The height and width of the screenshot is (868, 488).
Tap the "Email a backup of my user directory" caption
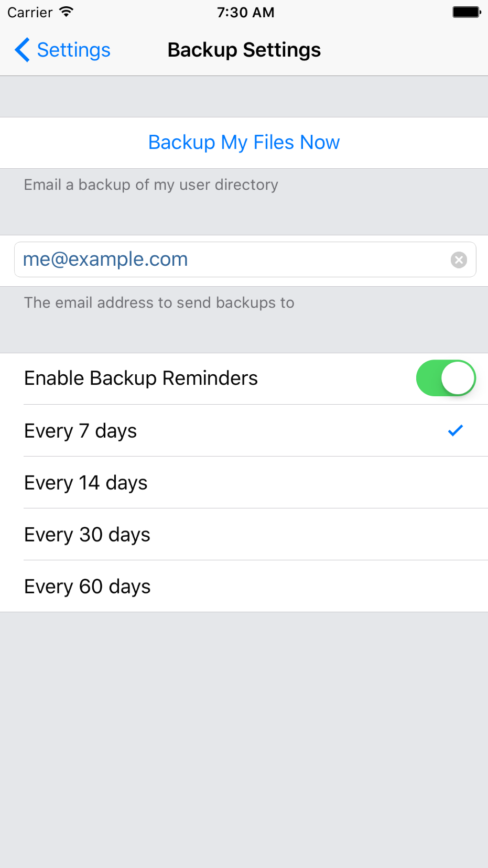(x=151, y=185)
